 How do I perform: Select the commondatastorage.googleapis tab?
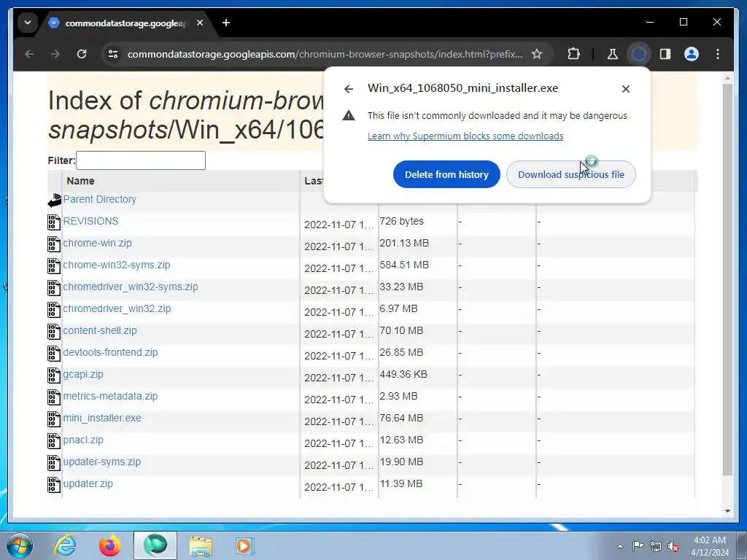tap(125, 23)
